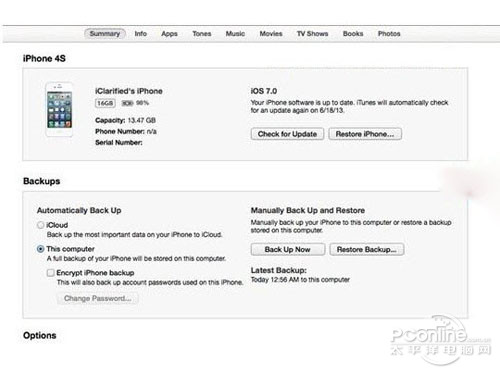The width and height of the screenshot is (500, 375).
Task: Open the TV Shows tab
Action: coord(312,34)
